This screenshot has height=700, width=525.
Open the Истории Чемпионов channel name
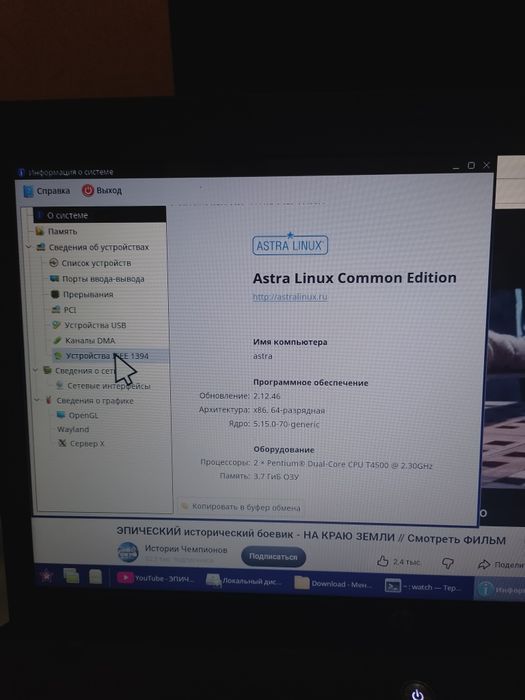pyautogui.click(x=186, y=549)
